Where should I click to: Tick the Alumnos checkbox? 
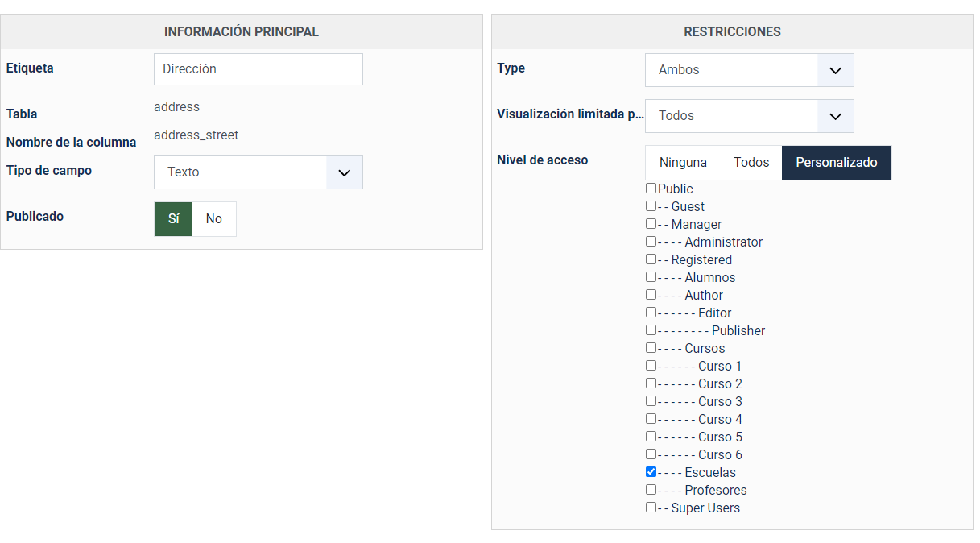tap(651, 277)
